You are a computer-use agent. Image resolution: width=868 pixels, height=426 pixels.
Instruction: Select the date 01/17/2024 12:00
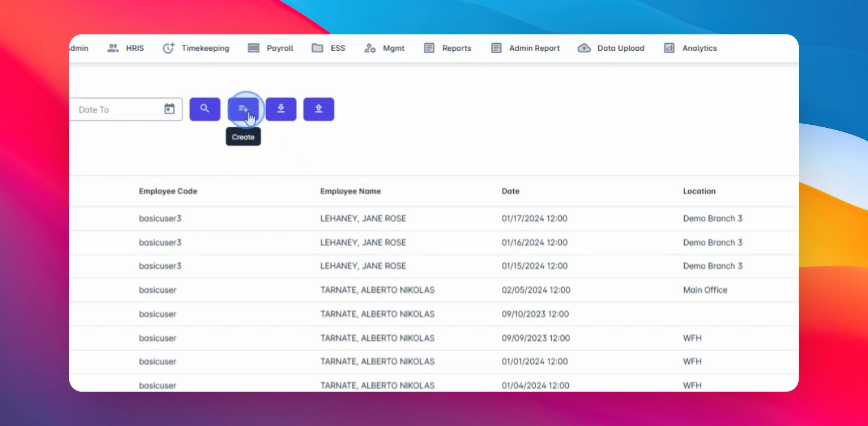click(x=535, y=218)
